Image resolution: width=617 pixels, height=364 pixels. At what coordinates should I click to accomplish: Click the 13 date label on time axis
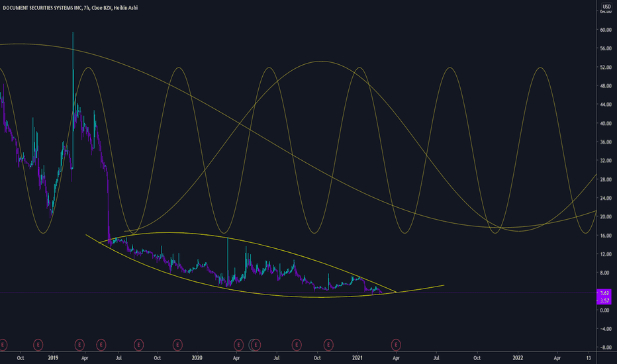pos(589,357)
